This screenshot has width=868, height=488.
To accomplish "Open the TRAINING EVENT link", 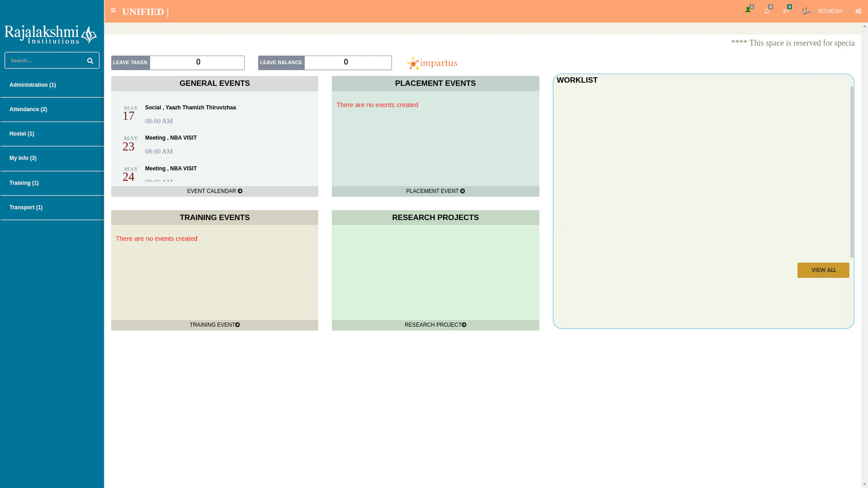I will (x=215, y=325).
